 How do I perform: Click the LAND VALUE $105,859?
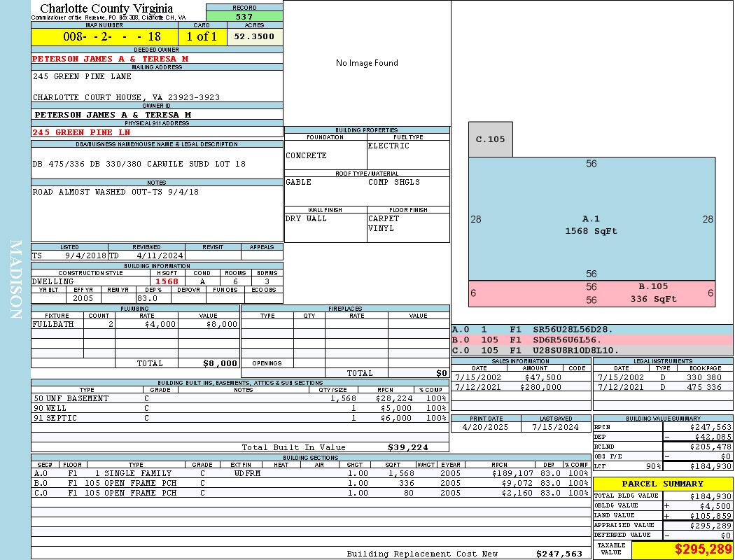[710, 515]
